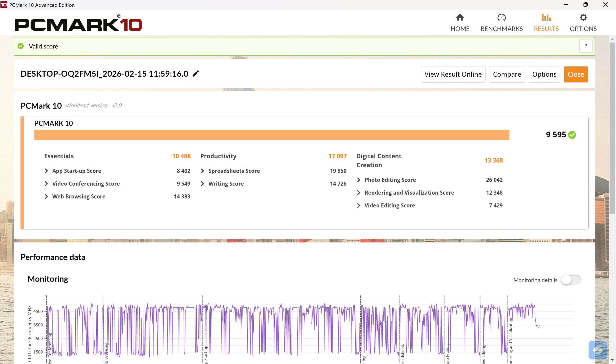Click the pencil icon to rename result
Screen dimensions: 616x364
(x=196, y=74)
